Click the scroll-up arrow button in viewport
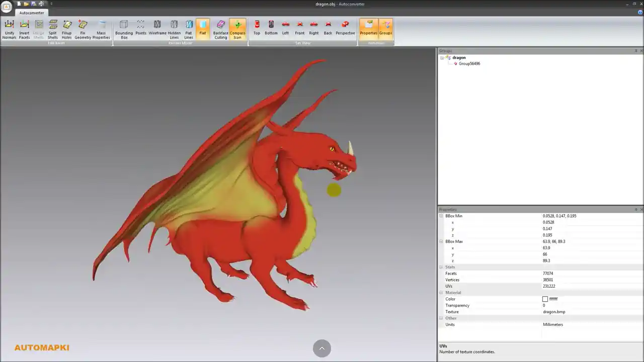 pos(321,348)
